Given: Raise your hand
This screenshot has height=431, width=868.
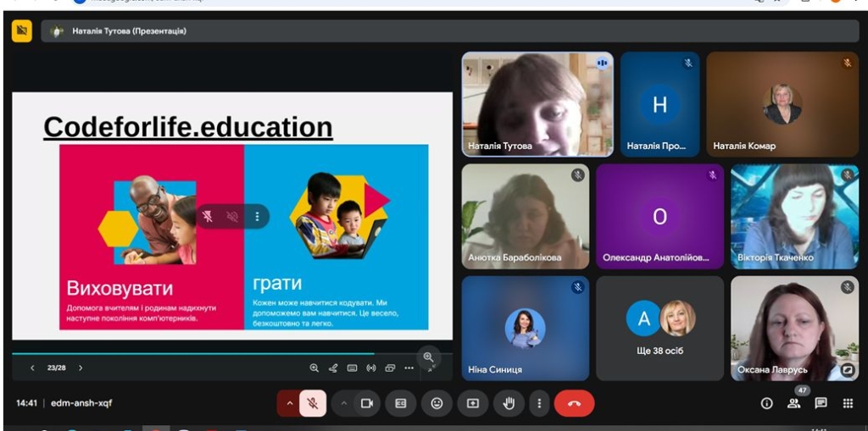Looking at the screenshot, I should tap(509, 403).
